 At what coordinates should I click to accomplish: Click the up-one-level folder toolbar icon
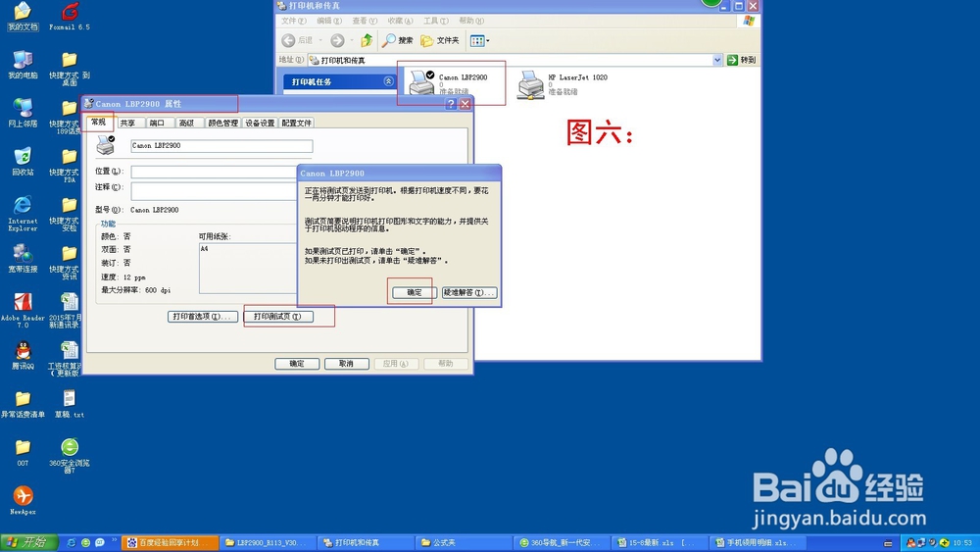(x=367, y=40)
